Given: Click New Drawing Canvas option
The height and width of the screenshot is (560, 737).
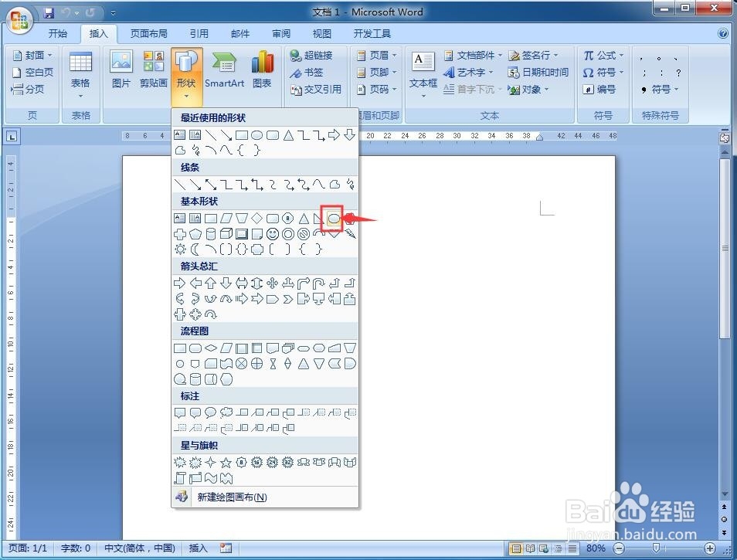Looking at the screenshot, I should [265, 497].
